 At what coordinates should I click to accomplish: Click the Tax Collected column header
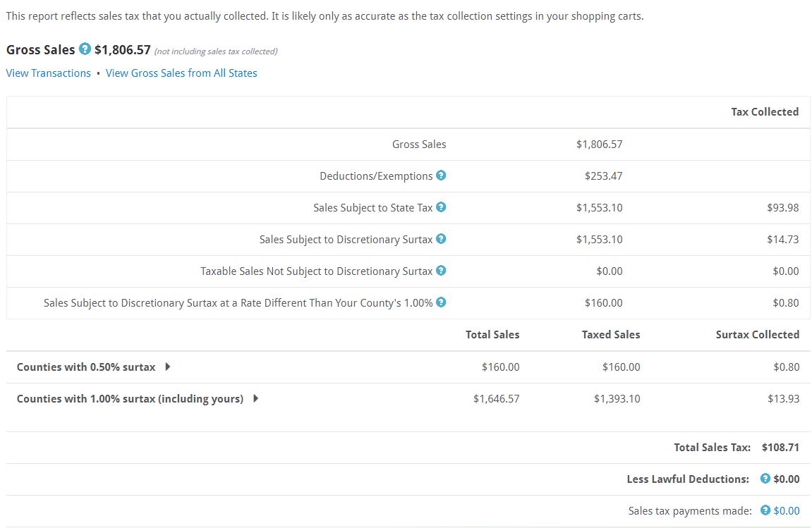click(765, 112)
